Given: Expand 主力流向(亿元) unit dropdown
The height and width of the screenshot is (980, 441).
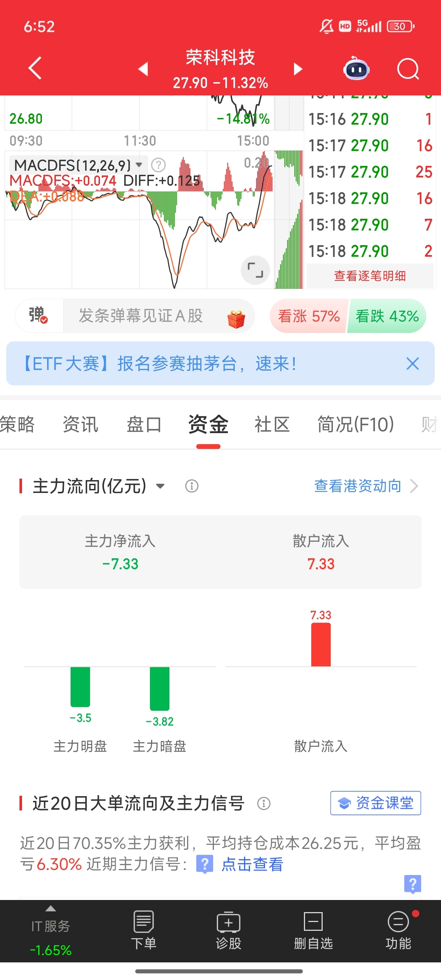Looking at the screenshot, I should click(160, 486).
